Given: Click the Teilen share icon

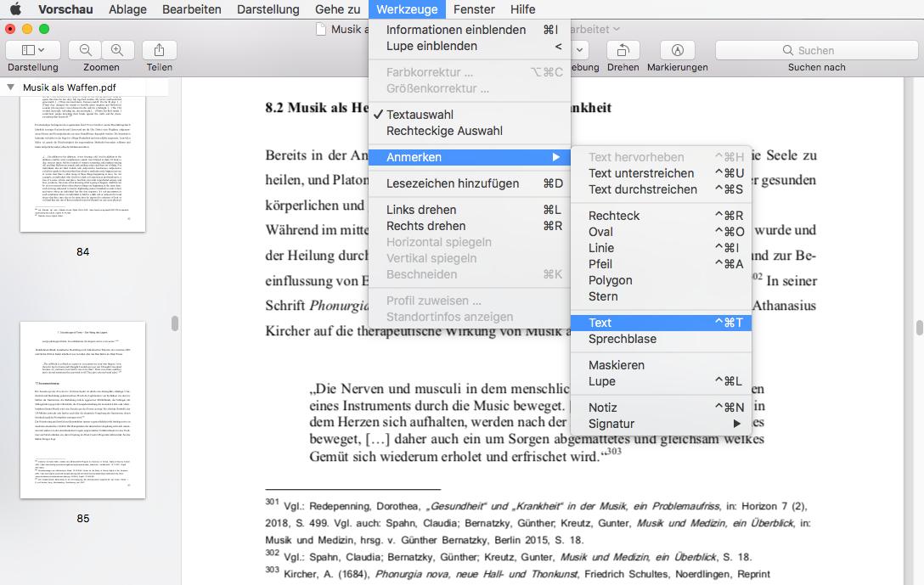Looking at the screenshot, I should coord(159,50).
